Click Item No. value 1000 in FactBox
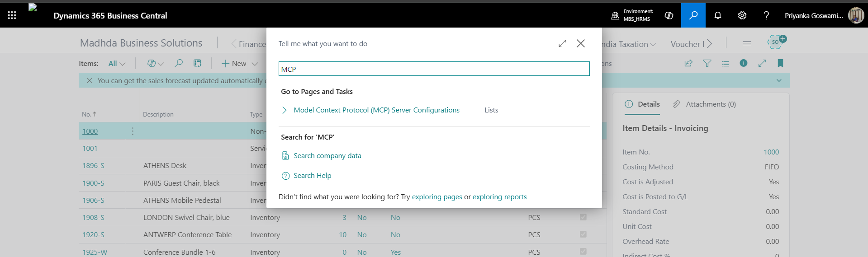The image size is (868, 257). (771, 152)
